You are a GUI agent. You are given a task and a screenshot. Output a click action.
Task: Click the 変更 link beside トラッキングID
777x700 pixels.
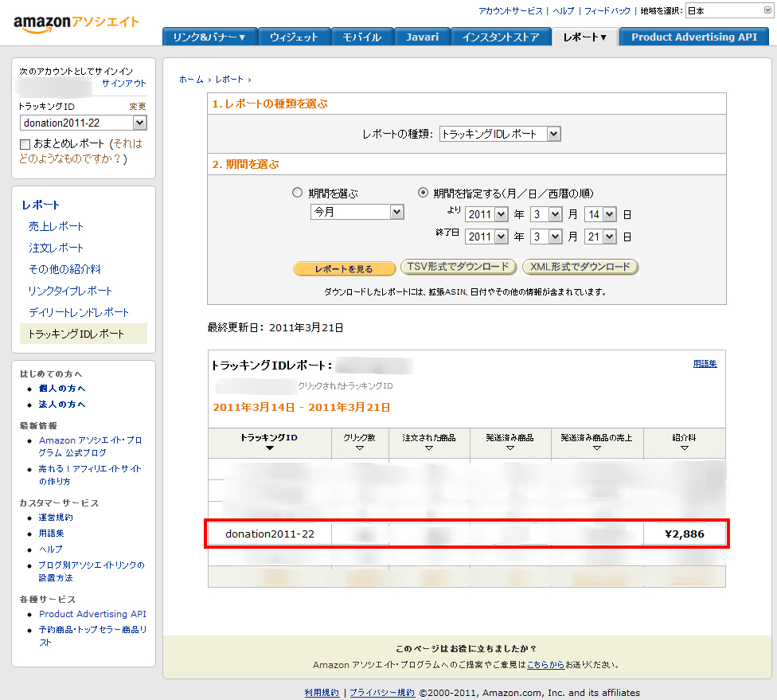coord(138,107)
